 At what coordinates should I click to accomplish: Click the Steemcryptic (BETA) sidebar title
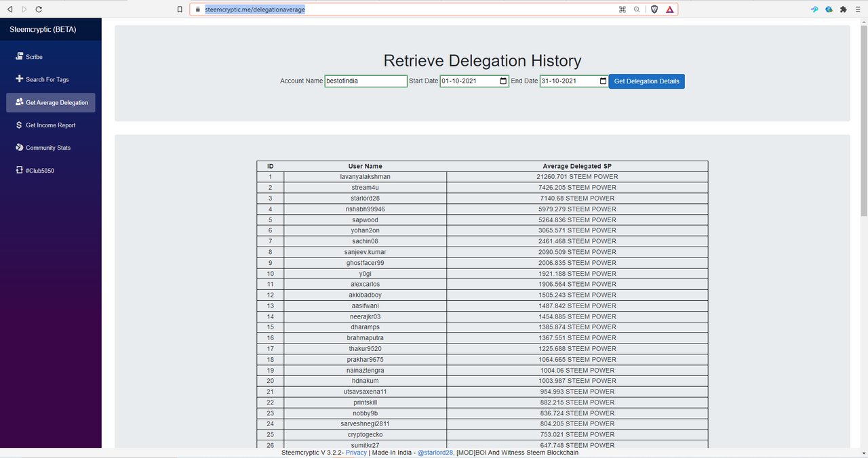point(43,30)
